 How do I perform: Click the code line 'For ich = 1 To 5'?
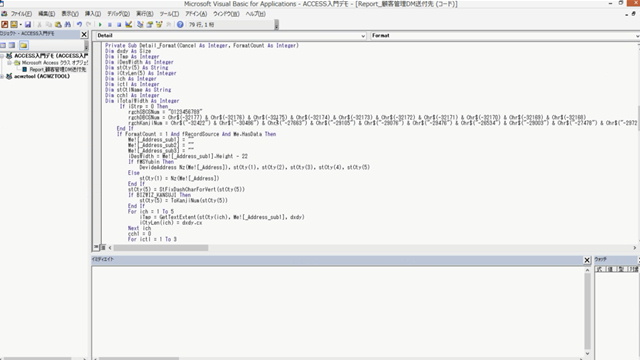coord(151,211)
